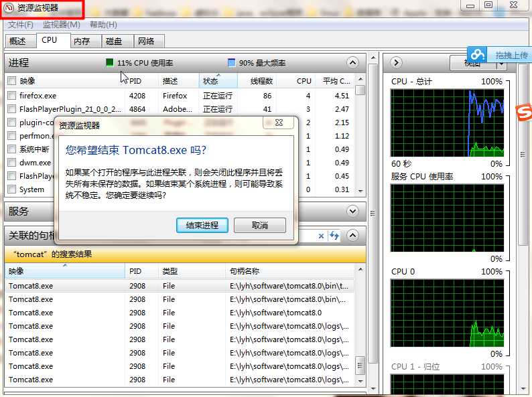Collapse the 进程 section chevron
This screenshot has height=397, width=532.
[352, 63]
